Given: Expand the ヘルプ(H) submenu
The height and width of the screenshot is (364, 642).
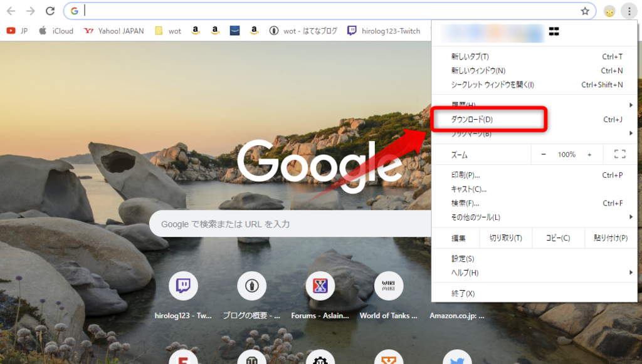Looking at the screenshot, I should [534, 273].
